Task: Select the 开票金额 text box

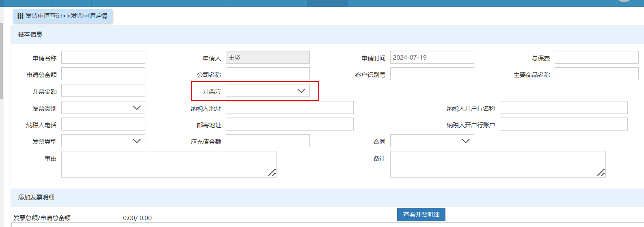Action: [103, 91]
